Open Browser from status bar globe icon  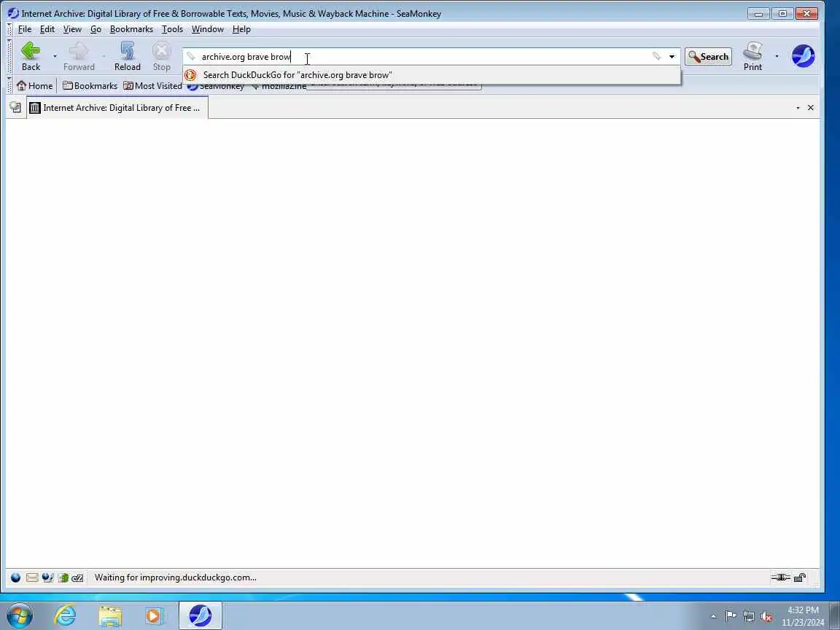point(15,577)
